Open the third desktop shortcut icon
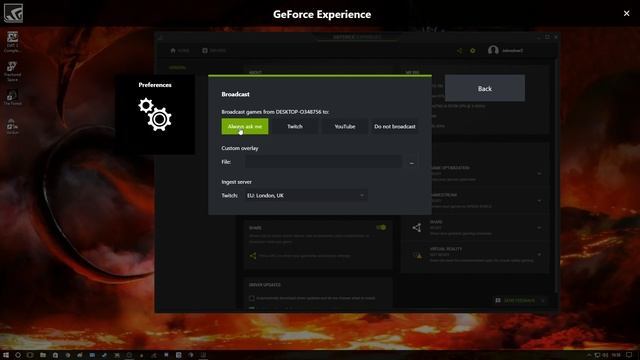 point(12,98)
